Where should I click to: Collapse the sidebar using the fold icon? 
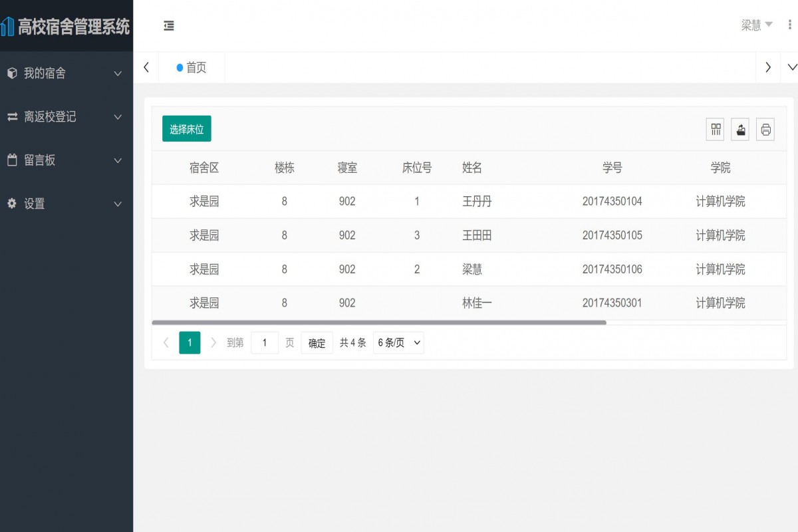(168, 25)
